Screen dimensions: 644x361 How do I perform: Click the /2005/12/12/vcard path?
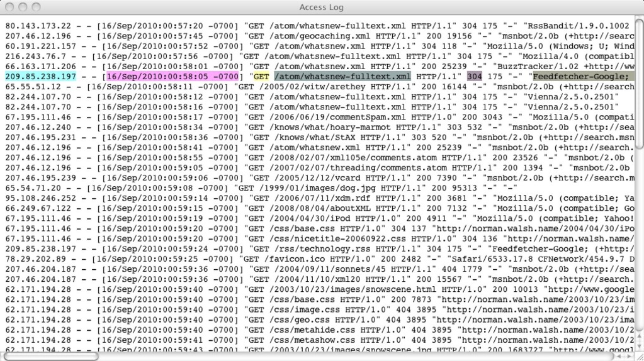(x=317, y=178)
